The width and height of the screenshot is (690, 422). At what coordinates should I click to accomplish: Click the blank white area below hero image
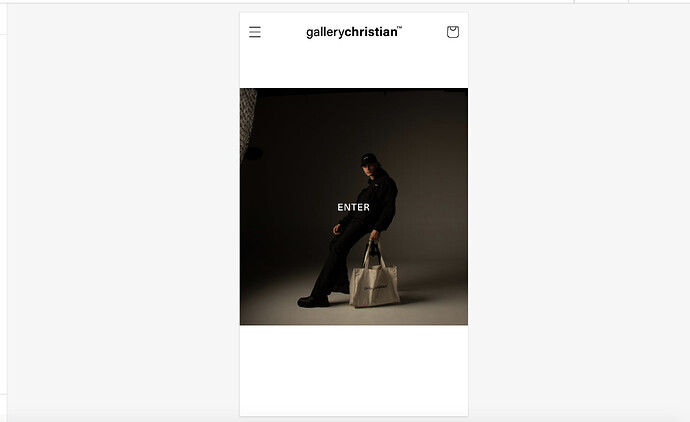point(354,370)
